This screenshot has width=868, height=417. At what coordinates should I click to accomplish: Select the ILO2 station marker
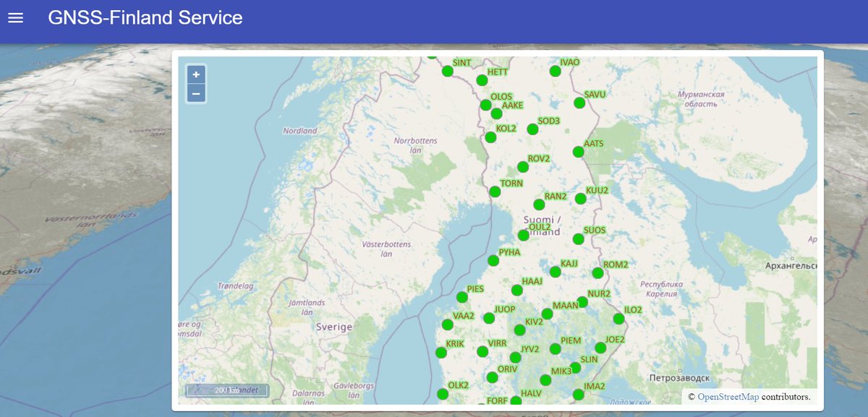tap(618, 319)
